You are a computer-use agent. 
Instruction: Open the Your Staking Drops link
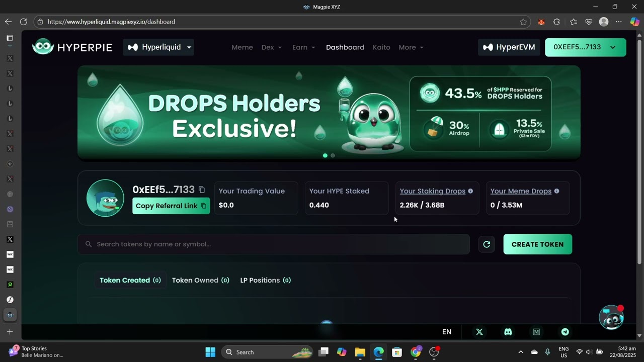pyautogui.click(x=432, y=191)
